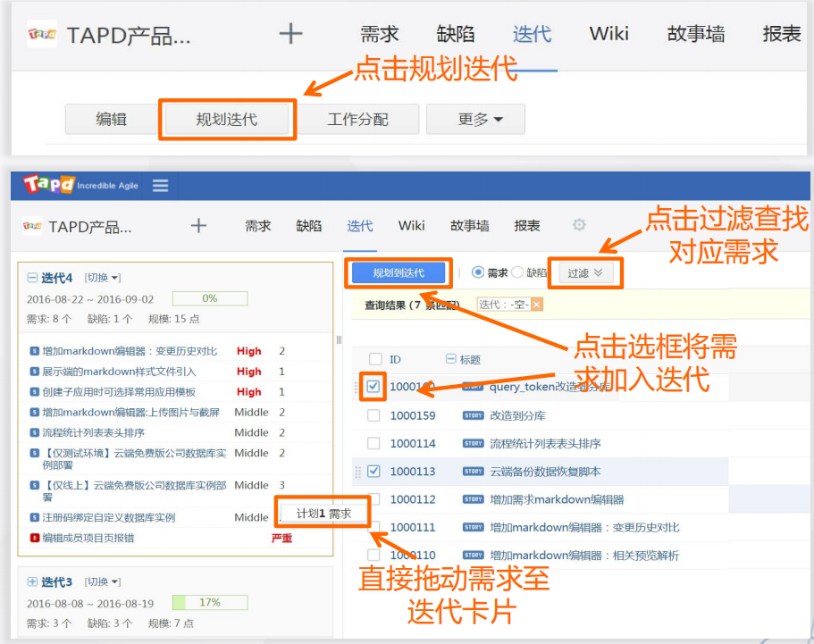The height and width of the screenshot is (644, 814).
Task: Open requirement 增加markdown编辑器：相关预览解析
Action: 584,556
